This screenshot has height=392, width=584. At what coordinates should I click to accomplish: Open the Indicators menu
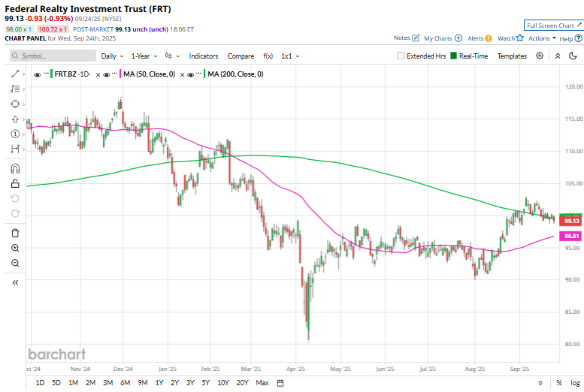pos(204,56)
